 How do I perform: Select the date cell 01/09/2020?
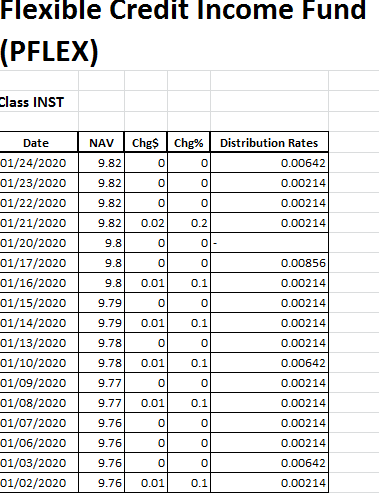point(39,383)
